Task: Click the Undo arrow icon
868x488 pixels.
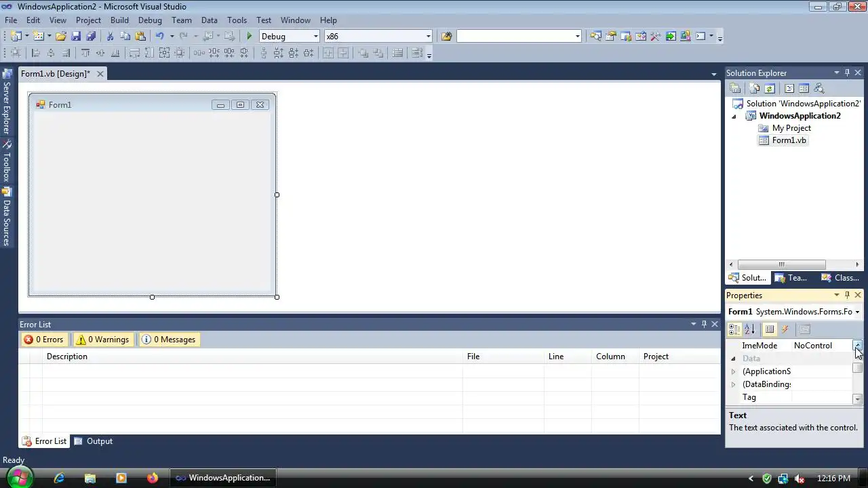Action: coord(160,36)
